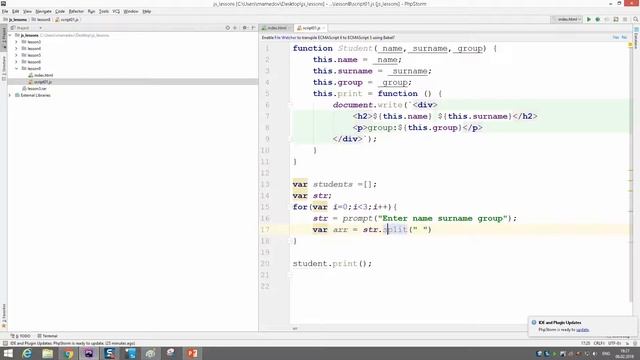Launch Internet Explorer from the taskbar

pos(27,353)
